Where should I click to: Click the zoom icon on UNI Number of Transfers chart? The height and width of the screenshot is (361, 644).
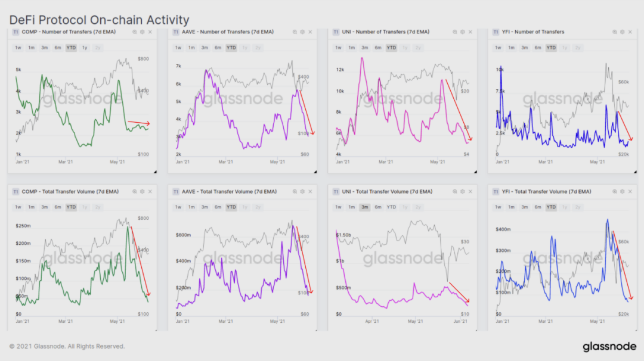454,32
